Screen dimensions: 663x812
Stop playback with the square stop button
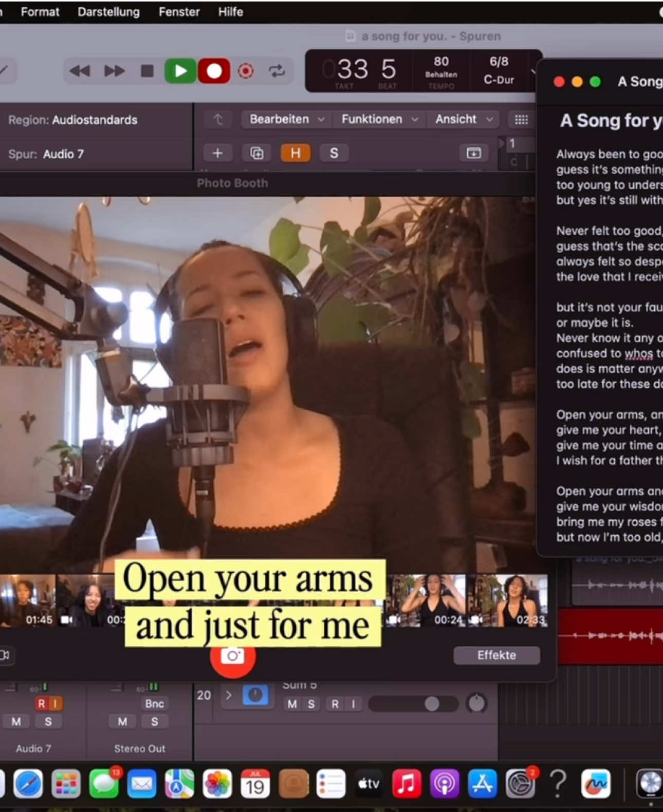click(148, 71)
